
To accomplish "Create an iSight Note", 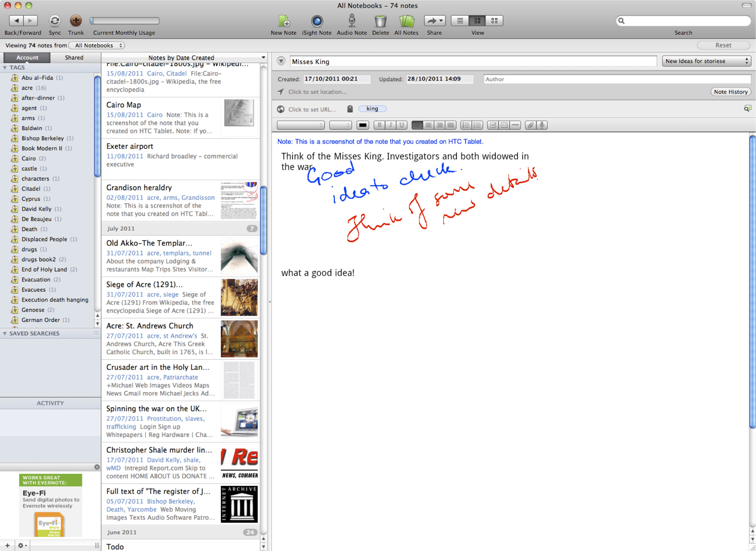I will pos(317,21).
